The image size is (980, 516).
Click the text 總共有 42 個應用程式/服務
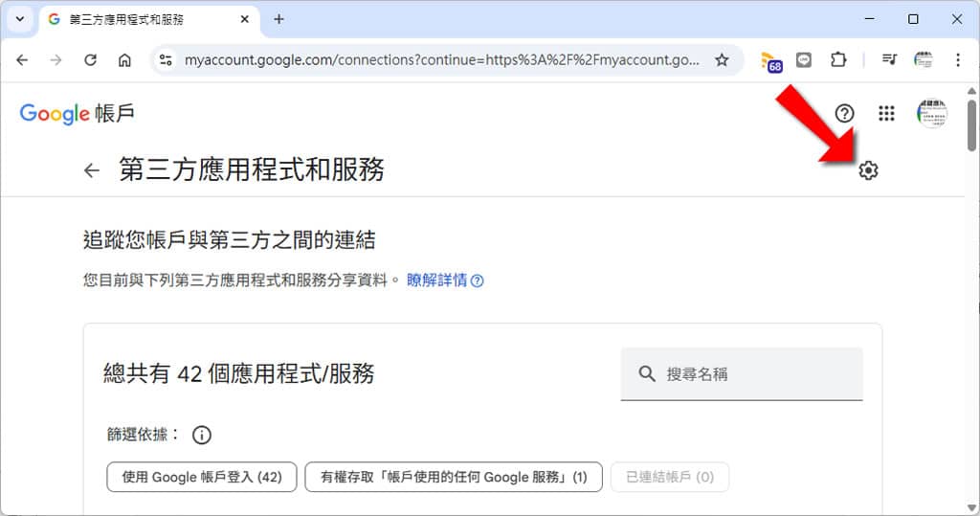click(x=238, y=374)
